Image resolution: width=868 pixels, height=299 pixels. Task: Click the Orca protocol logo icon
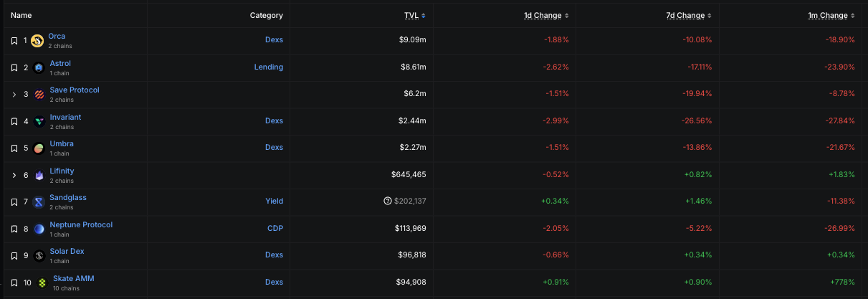coord(38,40)
